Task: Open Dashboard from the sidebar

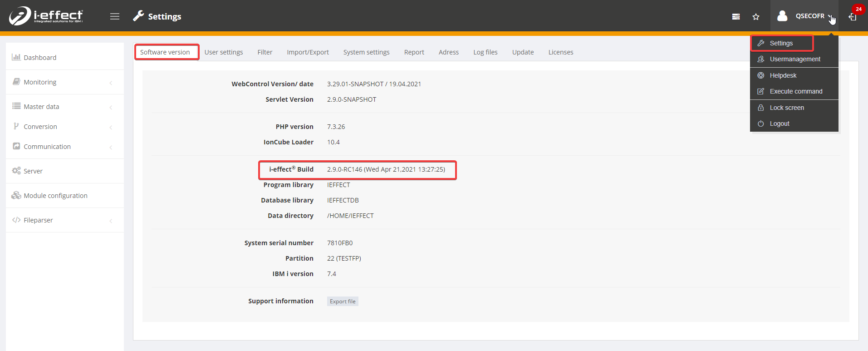Action: point(40,58)
